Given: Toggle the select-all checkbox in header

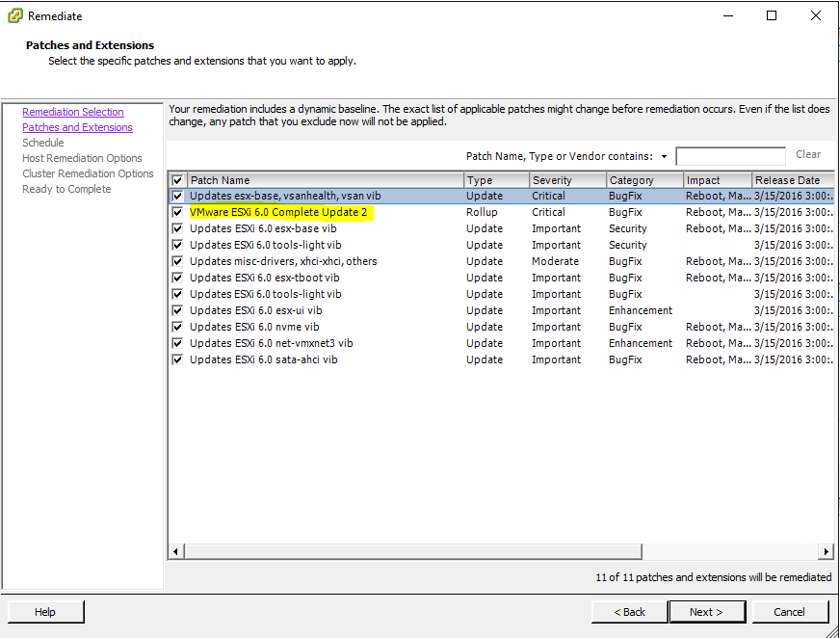Looking at the screenshot, I should click(177, 180).
